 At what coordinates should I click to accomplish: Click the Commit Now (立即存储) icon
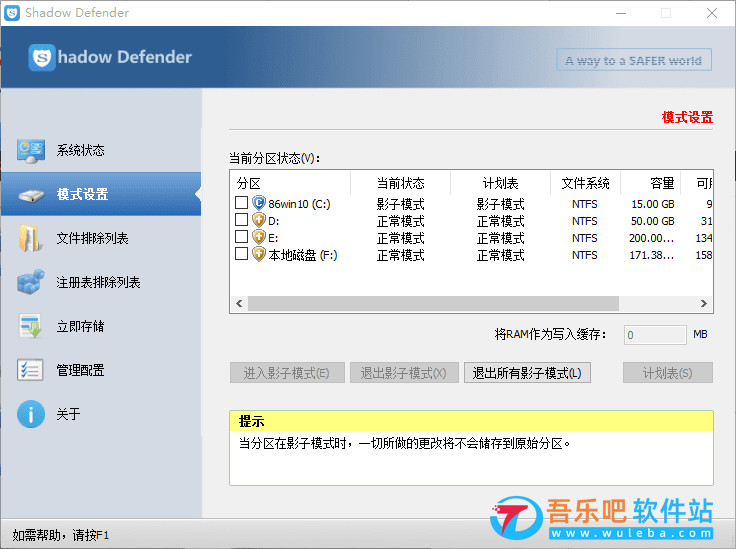(31, 326)
